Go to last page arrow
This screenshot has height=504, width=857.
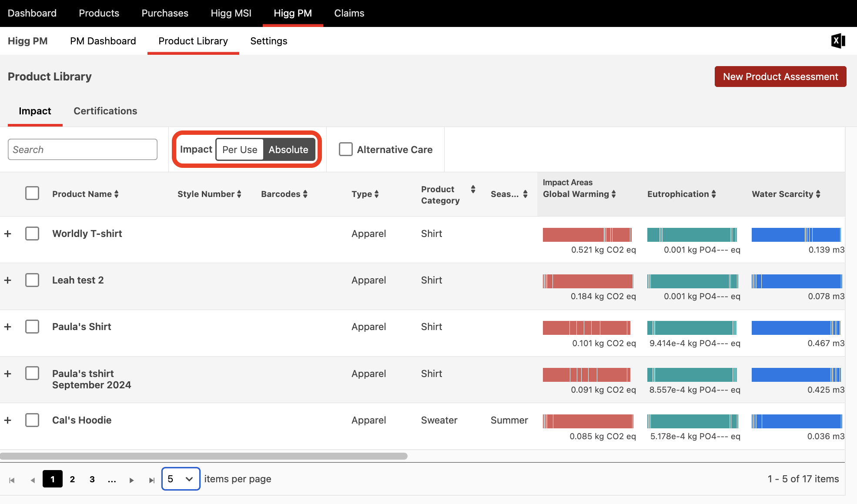tap(151, 480)
